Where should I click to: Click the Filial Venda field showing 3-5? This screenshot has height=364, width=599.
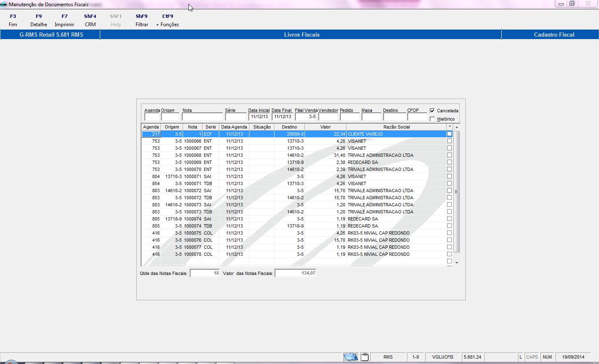click(306, 117)
